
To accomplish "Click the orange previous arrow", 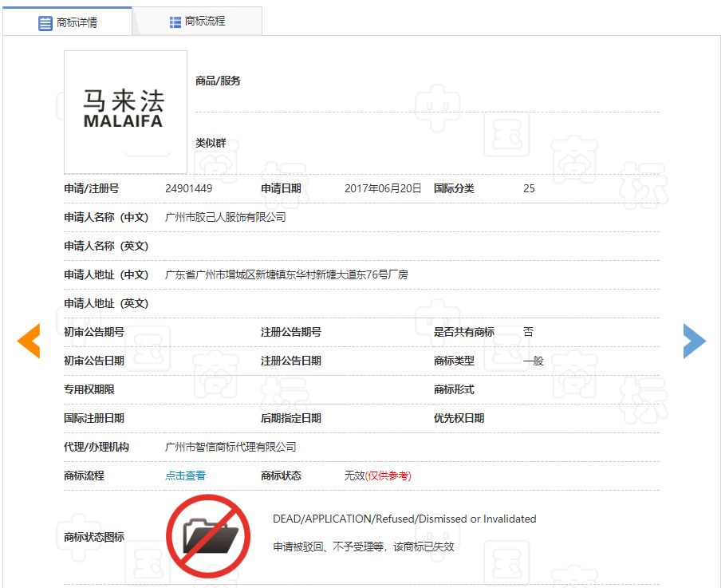I will (29, 341).
